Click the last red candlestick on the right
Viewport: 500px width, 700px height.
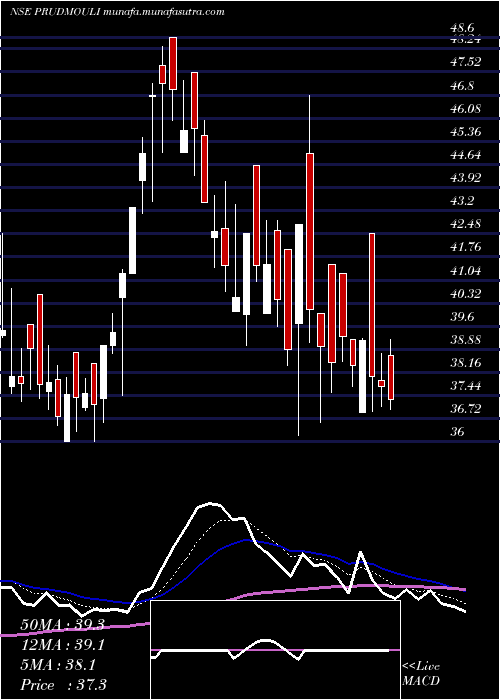[391, 377]
